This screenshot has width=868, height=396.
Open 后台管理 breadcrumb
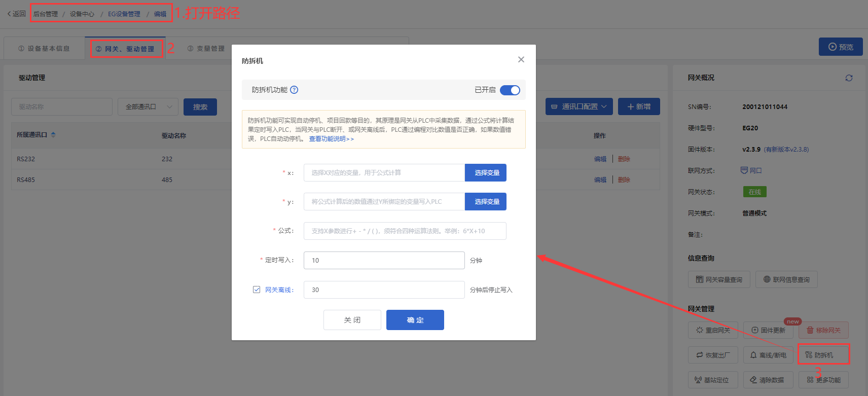pyautogui.click(x=46, y=14)
